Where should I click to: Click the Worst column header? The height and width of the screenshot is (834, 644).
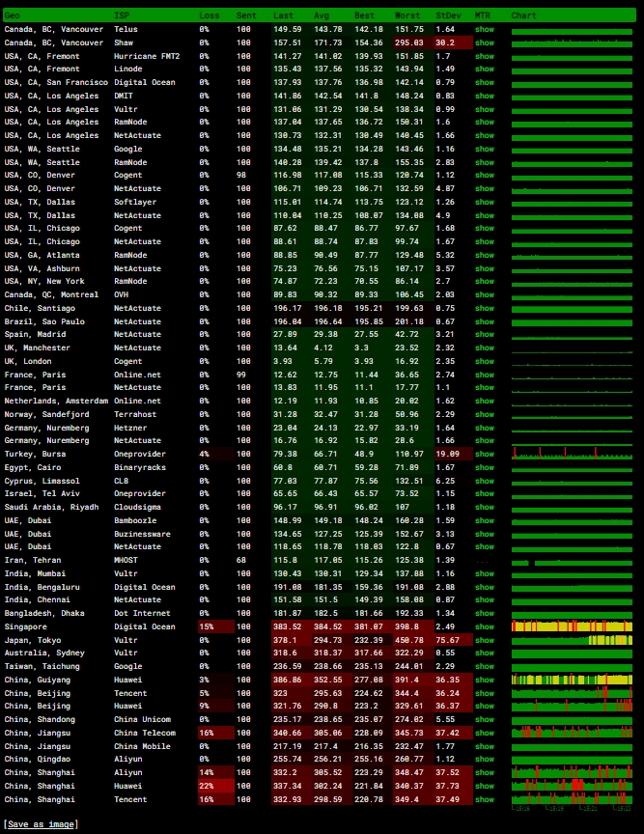point(407,15)
